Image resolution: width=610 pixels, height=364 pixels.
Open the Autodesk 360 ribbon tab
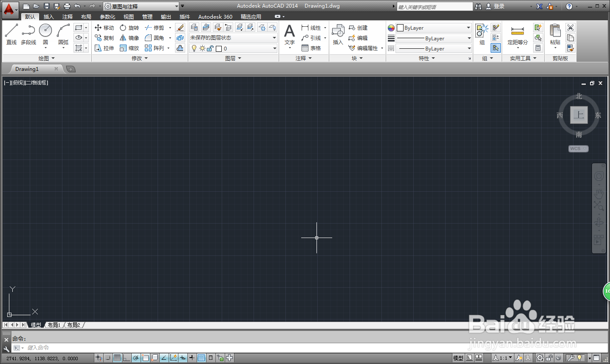pos(215,17)
